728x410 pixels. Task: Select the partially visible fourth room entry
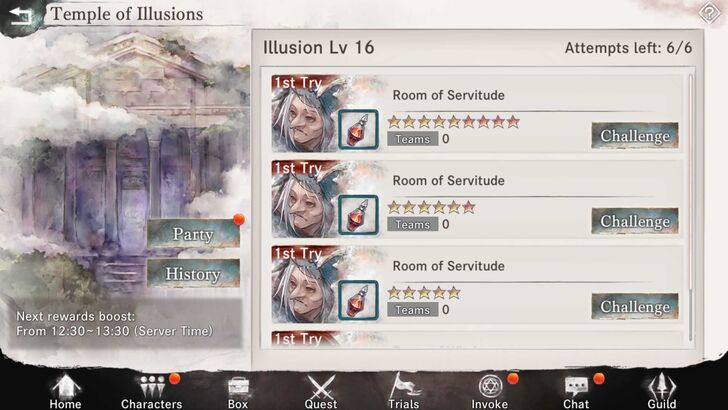point(477,339)
